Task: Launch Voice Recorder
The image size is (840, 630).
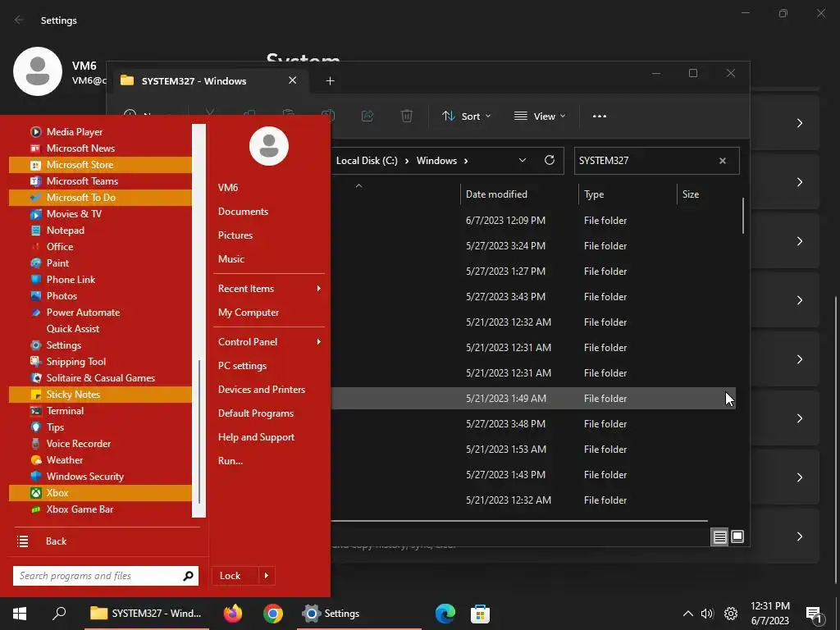Action: [x=100, y=444]
